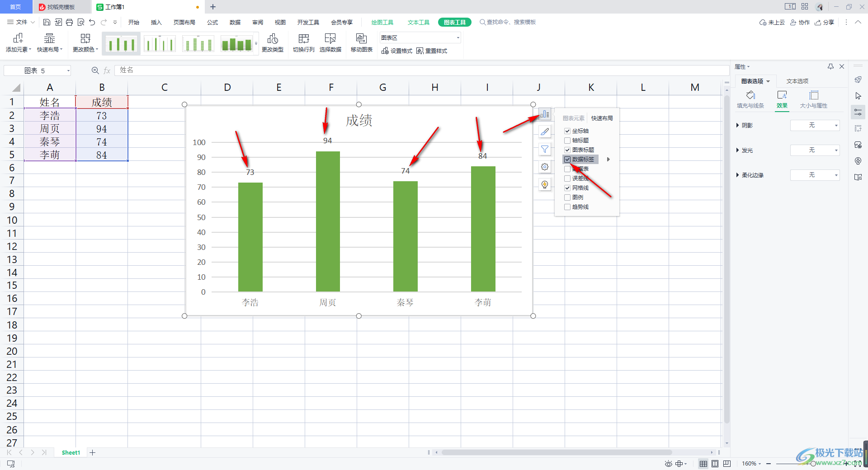Open the 插入 (Insert) ribbon tab
This screenshot has width=868, height=470.
coord(156,22)
